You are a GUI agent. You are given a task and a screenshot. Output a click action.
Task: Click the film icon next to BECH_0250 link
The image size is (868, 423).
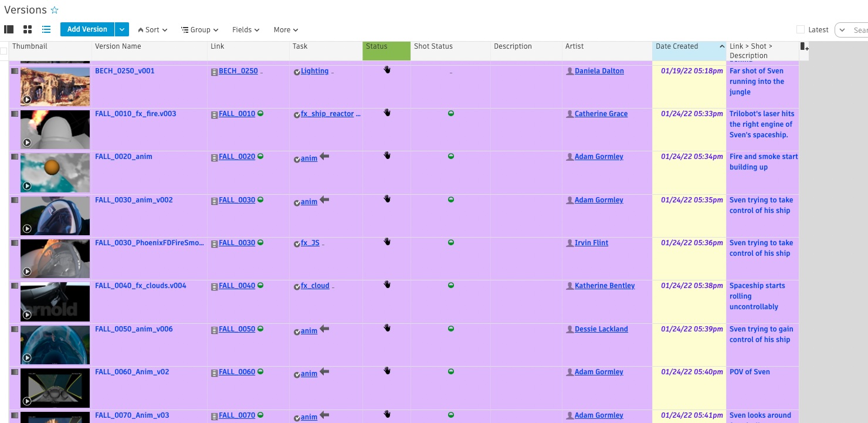point(215,72)
